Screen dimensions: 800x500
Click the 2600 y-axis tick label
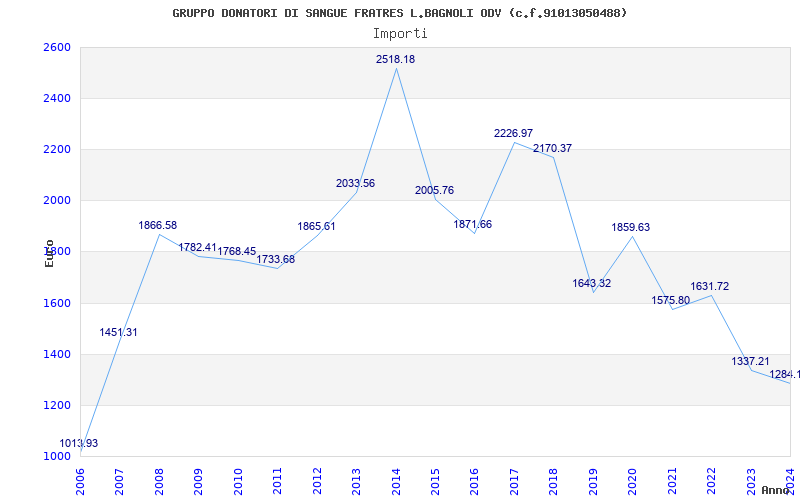coord(57,48)
